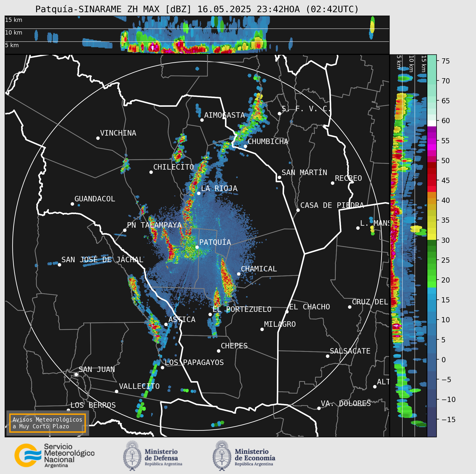Click the Ministerio de Defensa emblem
The image size is (476, 474).
tap(132, 455)
